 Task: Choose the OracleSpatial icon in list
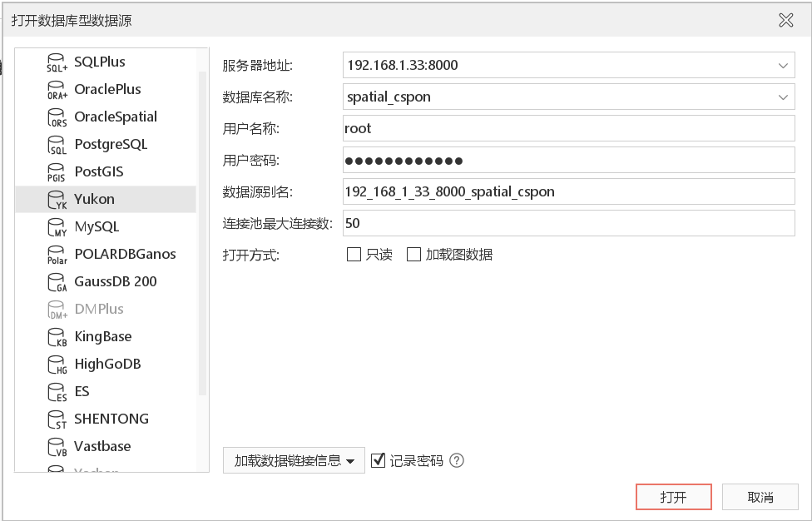(57, 117)
